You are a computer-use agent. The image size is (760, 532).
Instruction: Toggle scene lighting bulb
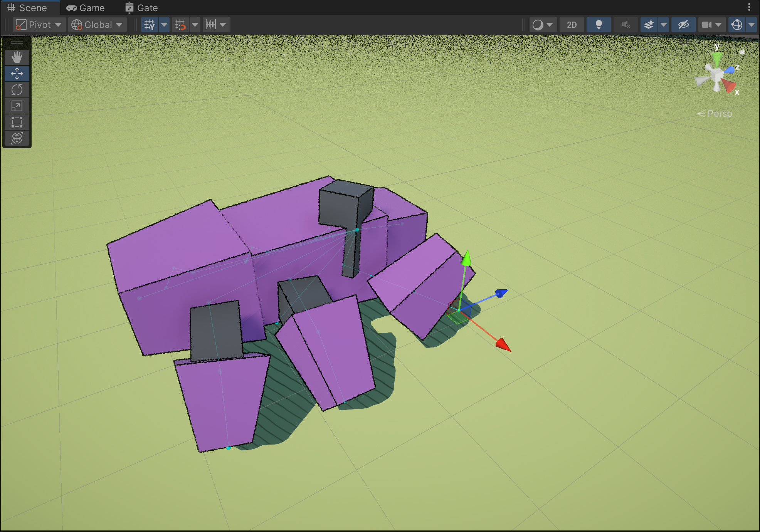[599, 25]
